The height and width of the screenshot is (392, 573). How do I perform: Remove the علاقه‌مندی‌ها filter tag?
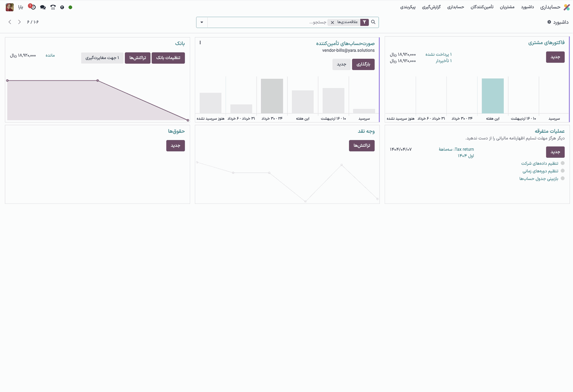[332, 22]
